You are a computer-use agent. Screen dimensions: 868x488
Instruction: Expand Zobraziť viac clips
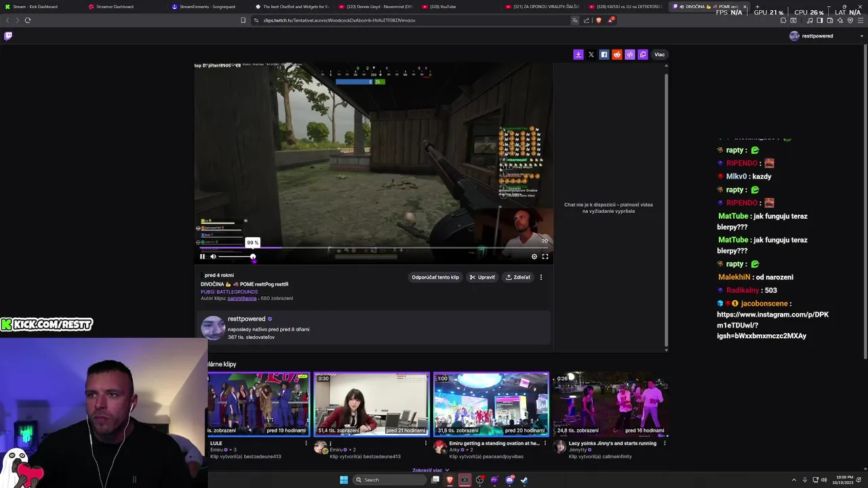point(431,470)
